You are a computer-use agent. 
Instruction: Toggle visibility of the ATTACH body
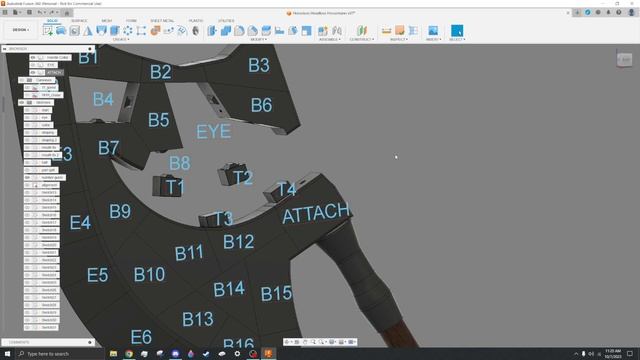click(33, 72)
